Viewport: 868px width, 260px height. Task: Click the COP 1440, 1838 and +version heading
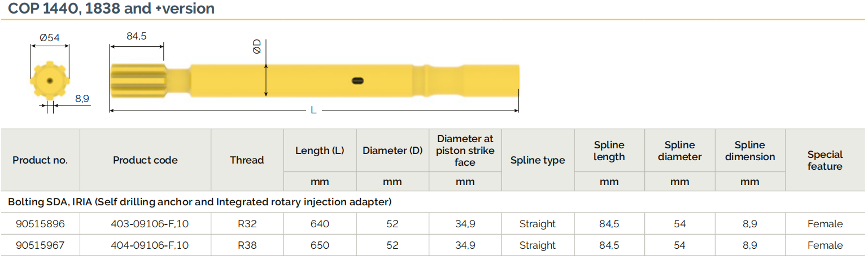click(111, 9)
